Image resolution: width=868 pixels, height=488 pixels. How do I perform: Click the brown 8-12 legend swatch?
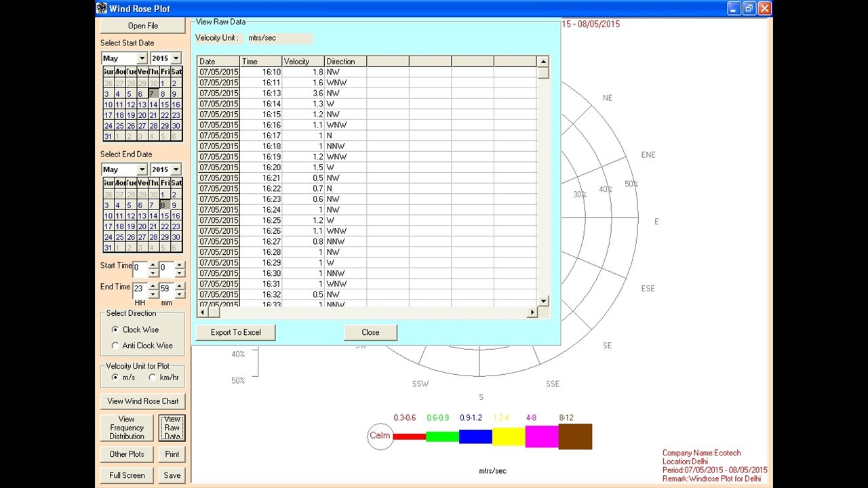tap(575, 436)
